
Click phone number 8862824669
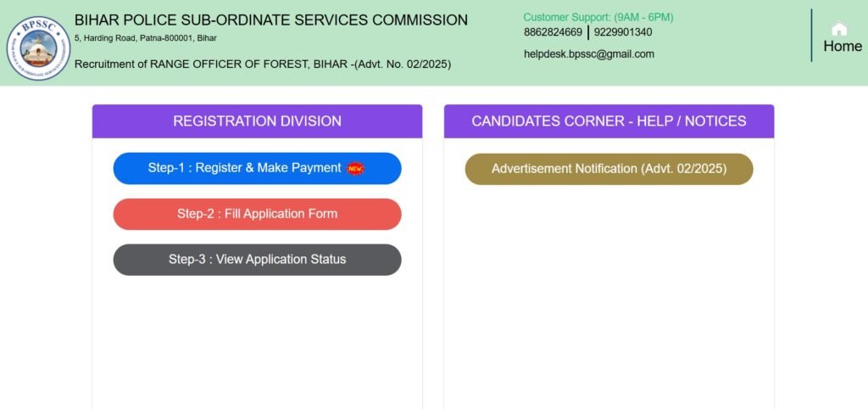pyautogui.click(x=553, y=32)
